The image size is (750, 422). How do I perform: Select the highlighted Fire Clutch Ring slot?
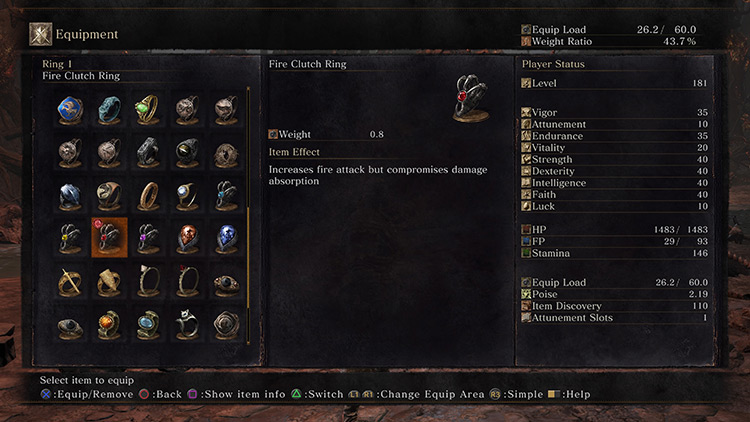click(109, 238)
